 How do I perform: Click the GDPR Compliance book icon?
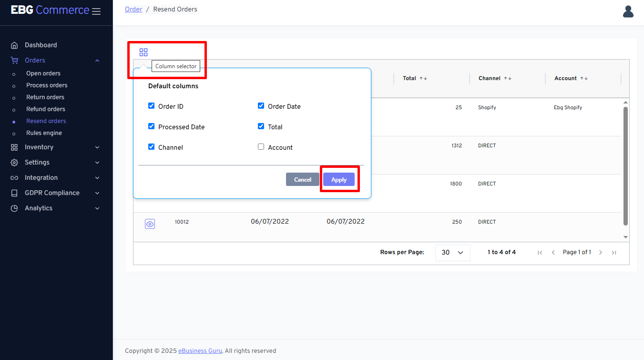pos(14,193)
